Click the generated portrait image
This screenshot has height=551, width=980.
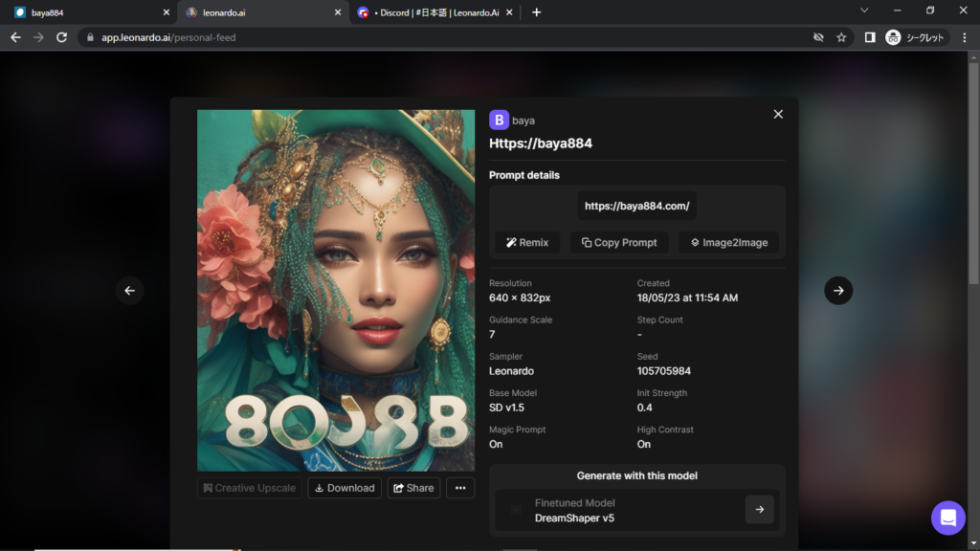(336, 290)
